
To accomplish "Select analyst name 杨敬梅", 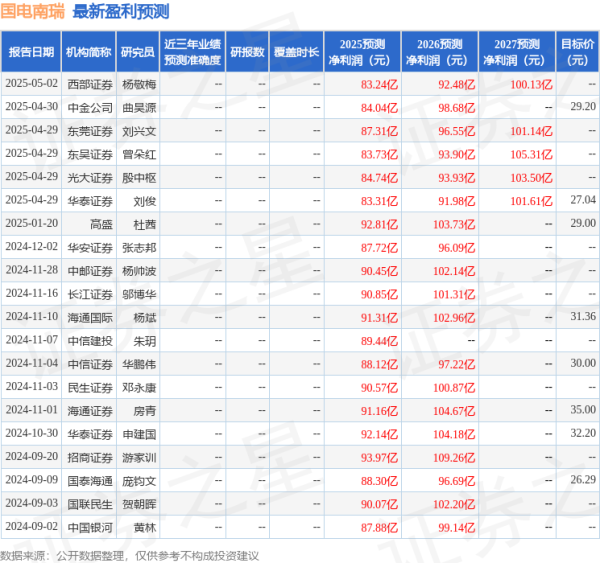I will point(139,84).
